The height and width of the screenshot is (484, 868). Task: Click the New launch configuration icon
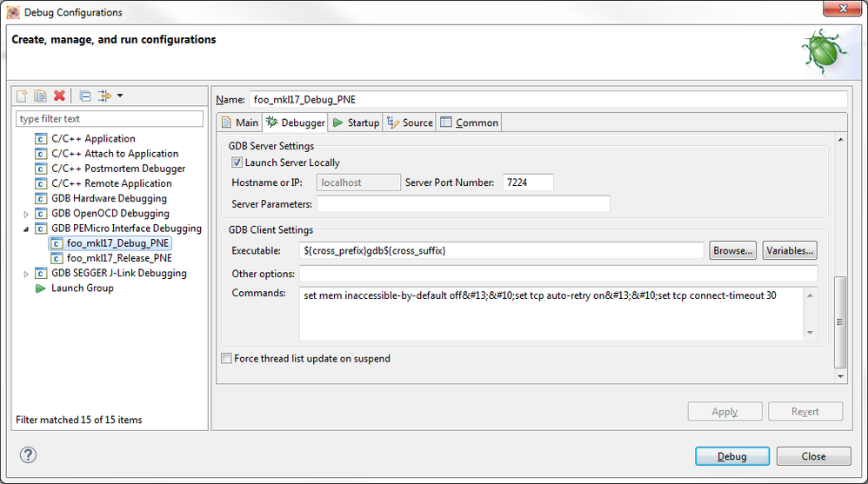click(22, 96)
